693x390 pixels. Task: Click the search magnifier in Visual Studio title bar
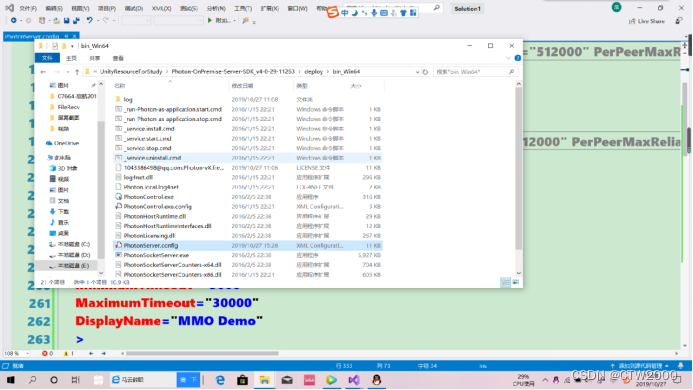[x=437, y=8]
